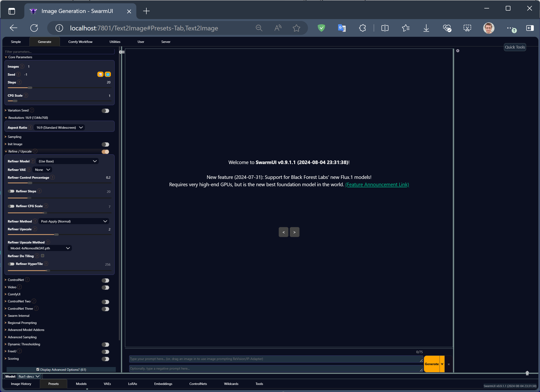Viewport: 540px width, 392px height.
Task: Open the Aspect Ratio dropdown
Action: [59, 128]
